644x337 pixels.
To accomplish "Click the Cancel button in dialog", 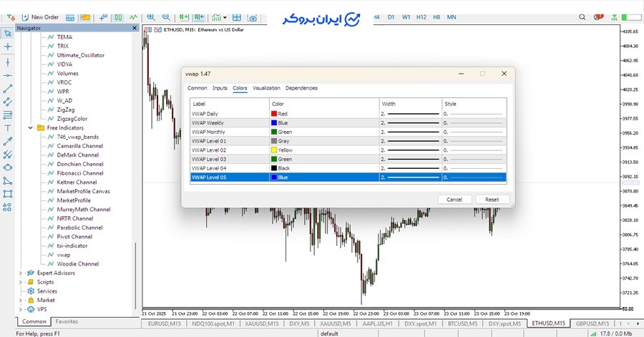I will pos(454,200).
